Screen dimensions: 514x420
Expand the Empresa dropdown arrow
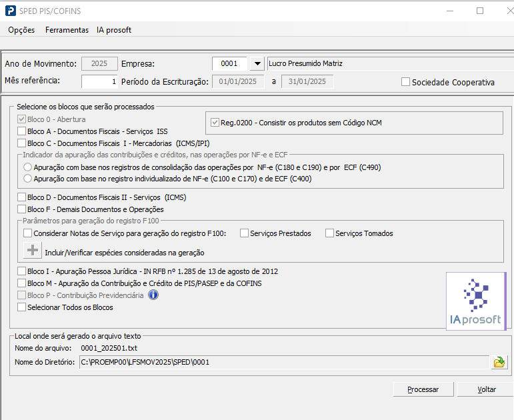pos(257,64)
